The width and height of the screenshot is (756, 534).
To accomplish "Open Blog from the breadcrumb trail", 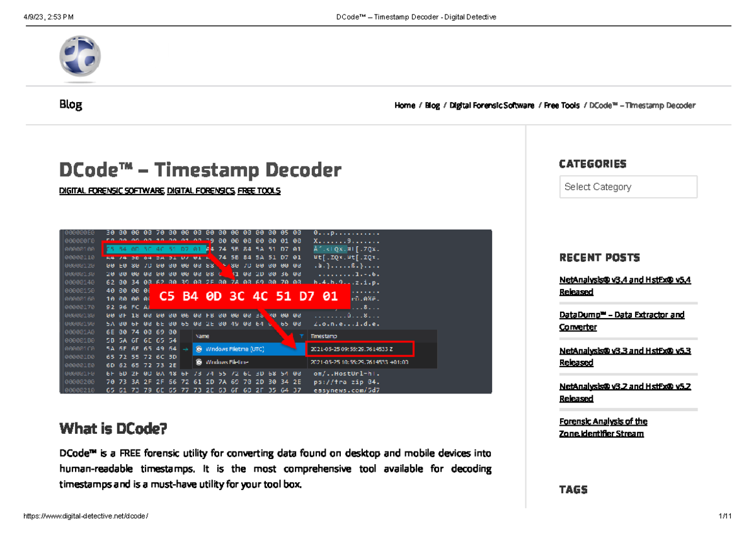I will tap(432, 105).
